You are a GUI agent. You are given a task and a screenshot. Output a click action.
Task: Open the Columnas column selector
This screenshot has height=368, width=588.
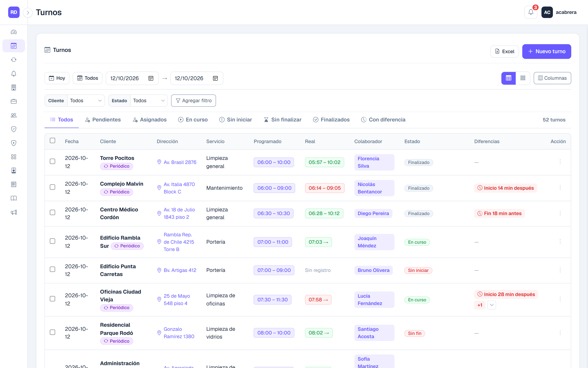click(x=552, y=78)
